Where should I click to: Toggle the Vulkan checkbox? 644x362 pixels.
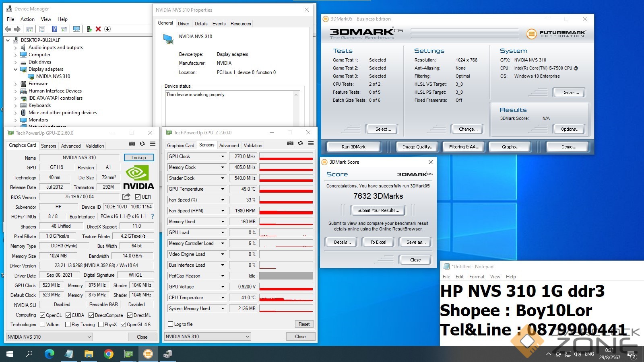tap(43, 325)
